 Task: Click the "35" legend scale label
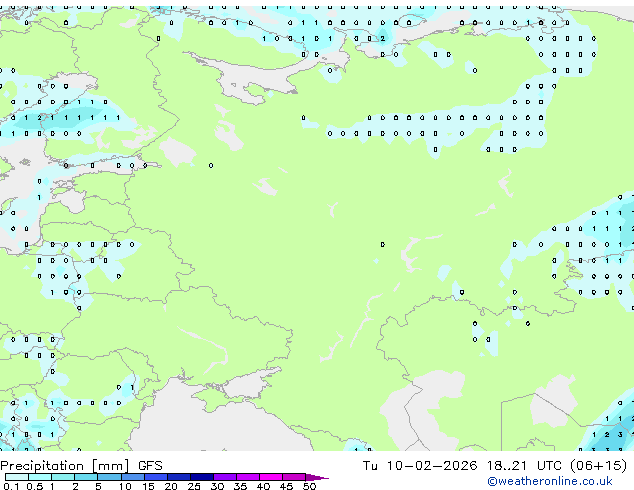click(x=240, y=486)
